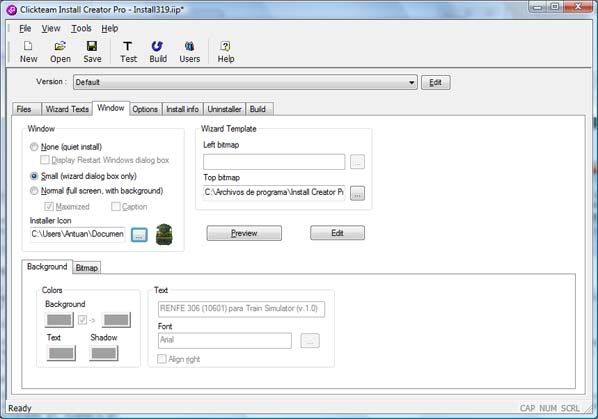Viewport: 598px width, 419px height.
Task: Click the New project toolbar icon
Action: coord(29,52)
